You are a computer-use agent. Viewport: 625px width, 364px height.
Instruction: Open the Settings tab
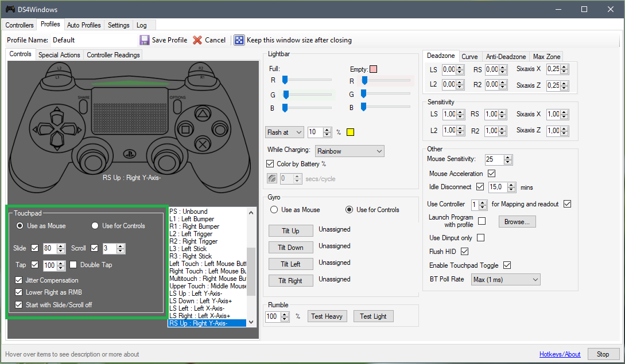[x=118, y=25]
